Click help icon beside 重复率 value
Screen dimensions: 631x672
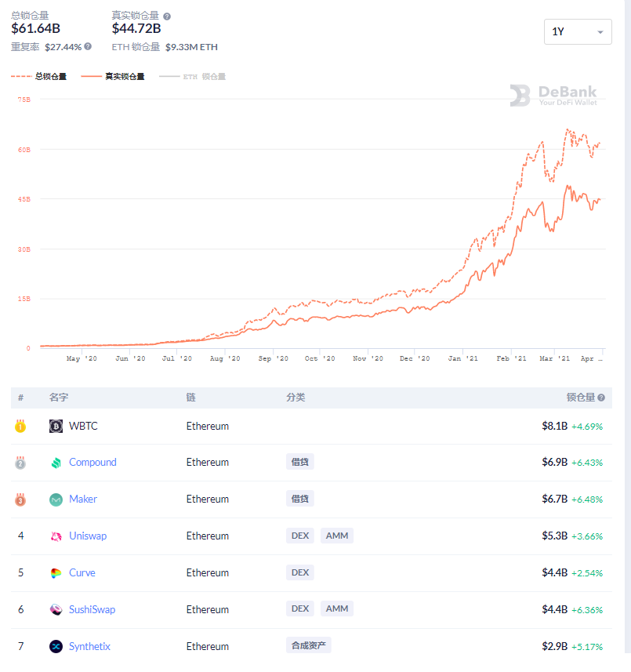coord(88,46)
